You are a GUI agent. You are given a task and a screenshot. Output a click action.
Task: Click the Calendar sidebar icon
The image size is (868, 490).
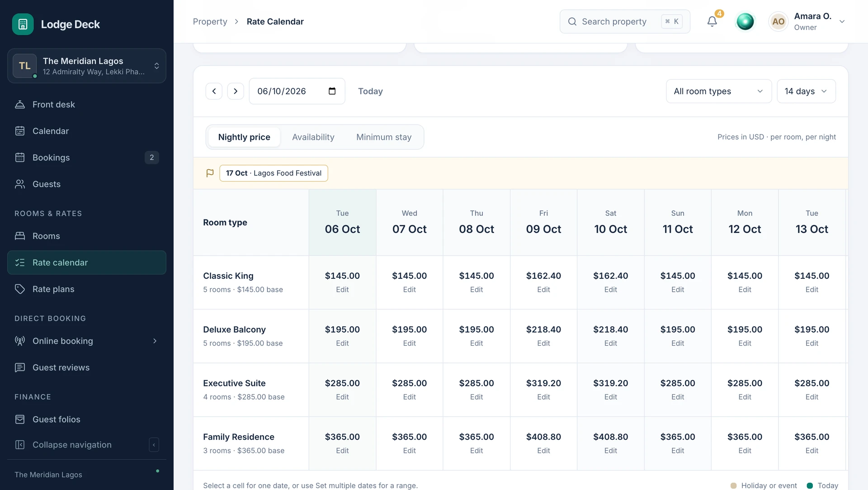coord(20,131)
